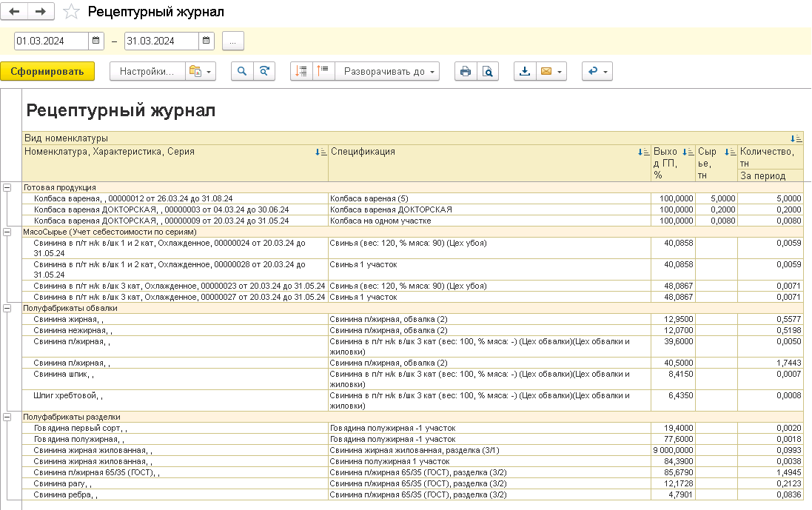Viewport: 812px width, 510px height.
Task: Collapse the 'Готовая продукция' group
Action: click(x=7, y=188)
